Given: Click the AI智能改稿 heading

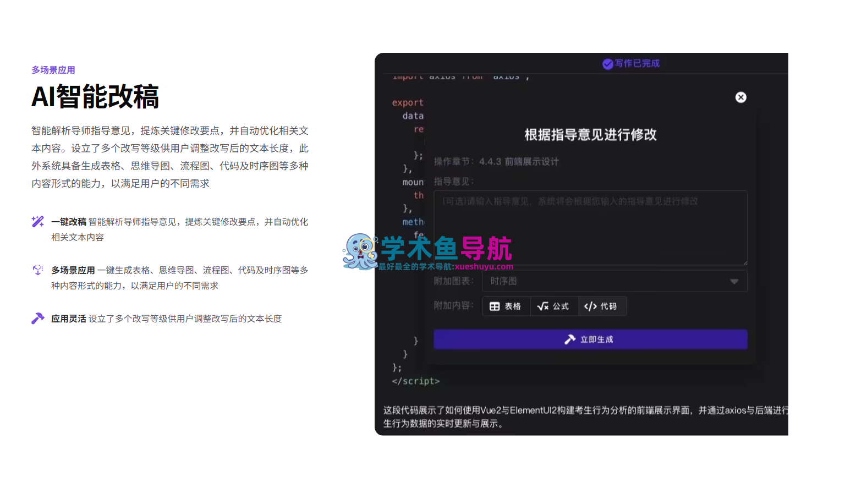Looking at the screenshot, I should 95,97.
